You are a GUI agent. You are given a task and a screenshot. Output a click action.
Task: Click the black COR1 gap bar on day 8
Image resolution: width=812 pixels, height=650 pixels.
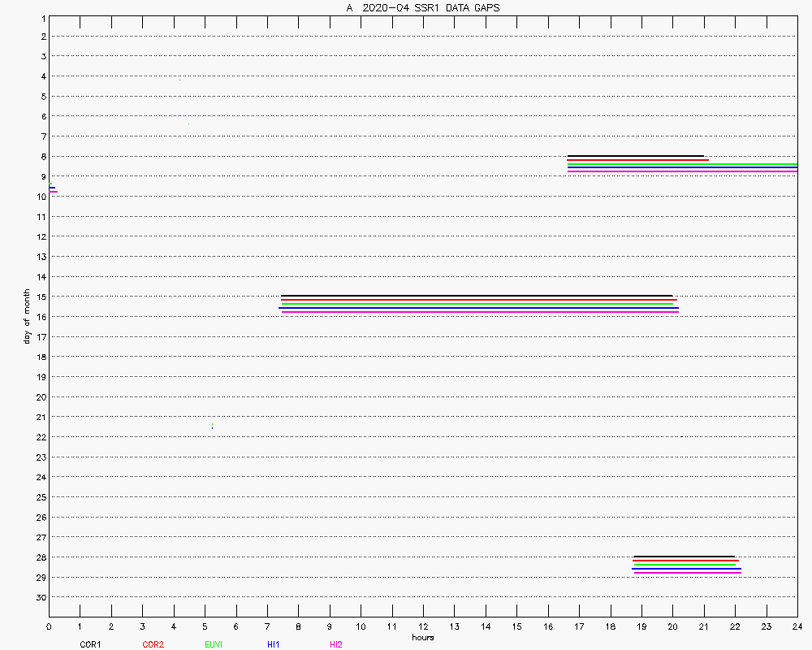click(635, 156)
